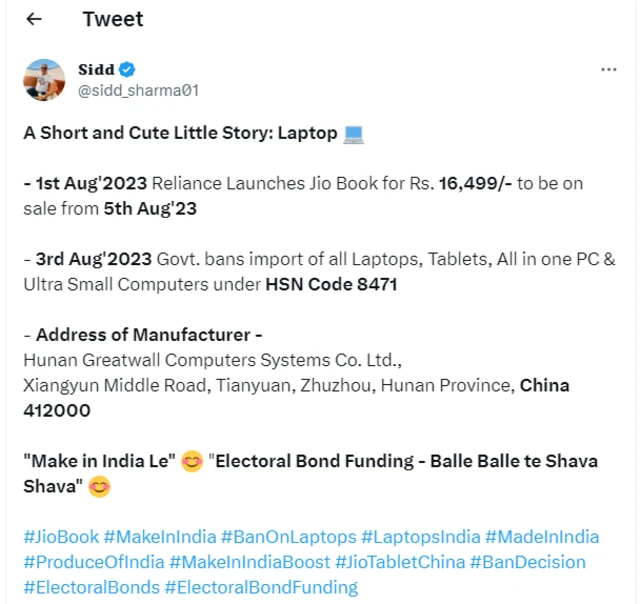
Task: Click the laptop emoji in the tweet
Action: [x=353, y=133]
